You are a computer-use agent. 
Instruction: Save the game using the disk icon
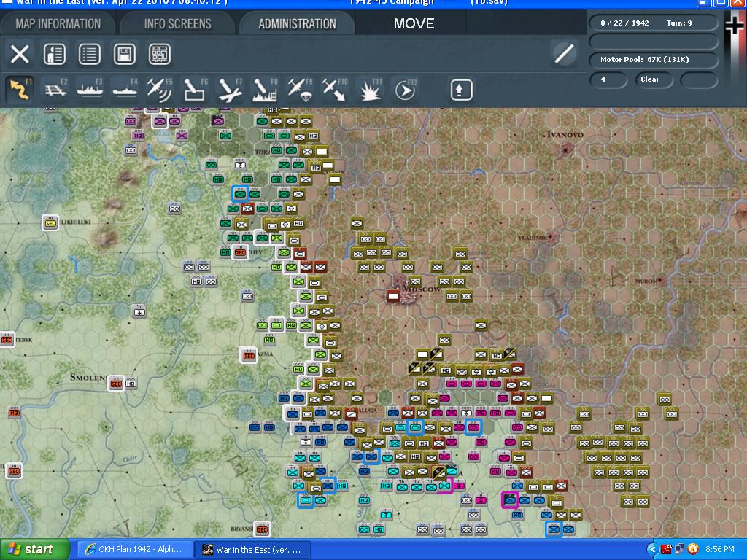125,54
